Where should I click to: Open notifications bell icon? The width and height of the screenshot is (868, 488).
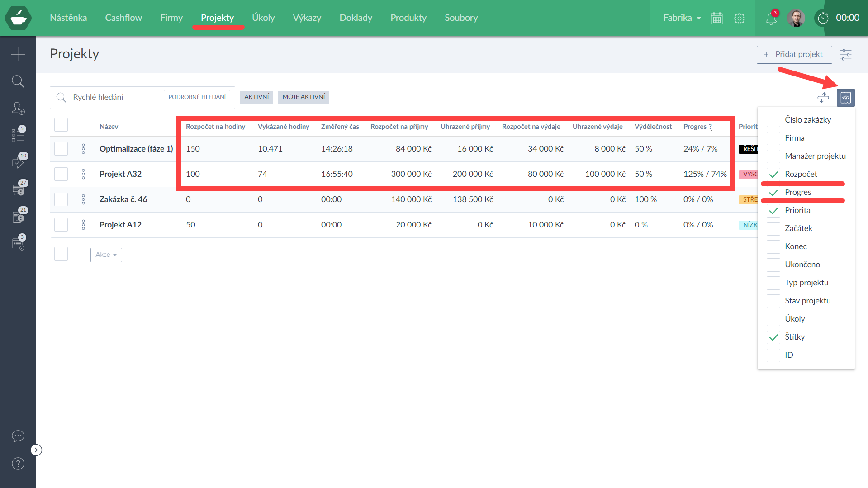[x=771, y=19]
